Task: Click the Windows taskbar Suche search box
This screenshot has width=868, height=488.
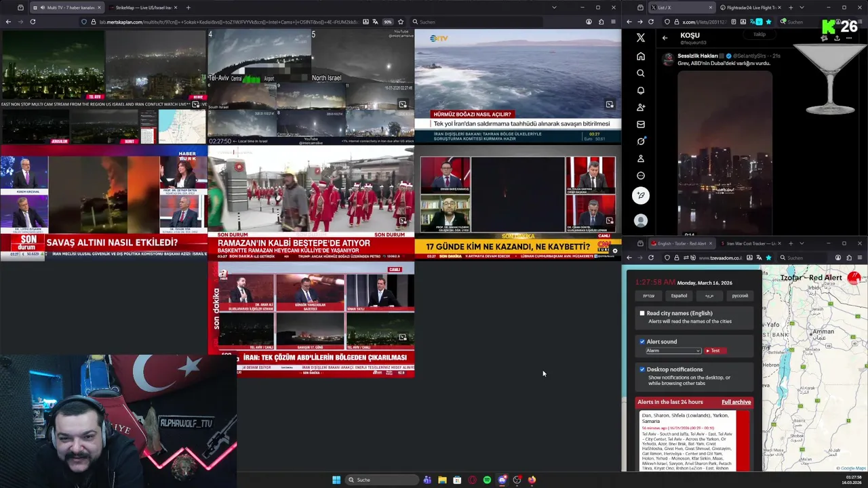Action: (x=381, y=480)
